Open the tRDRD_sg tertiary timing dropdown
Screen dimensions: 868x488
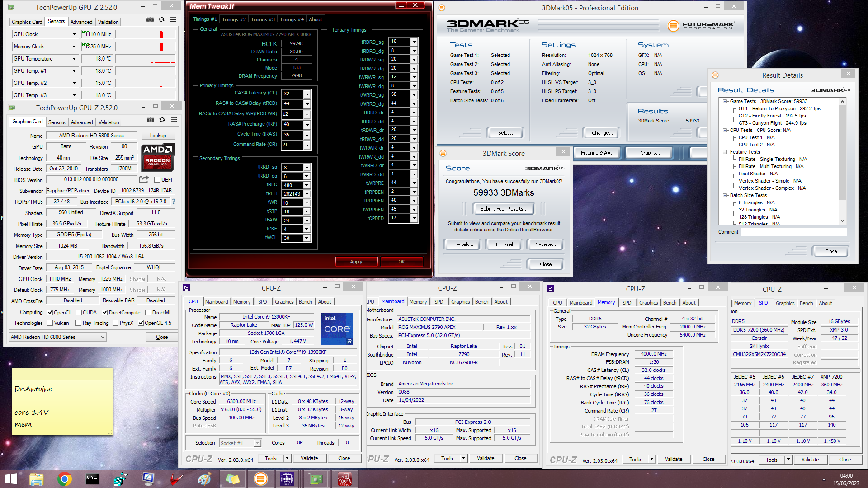tap(414, 42)
